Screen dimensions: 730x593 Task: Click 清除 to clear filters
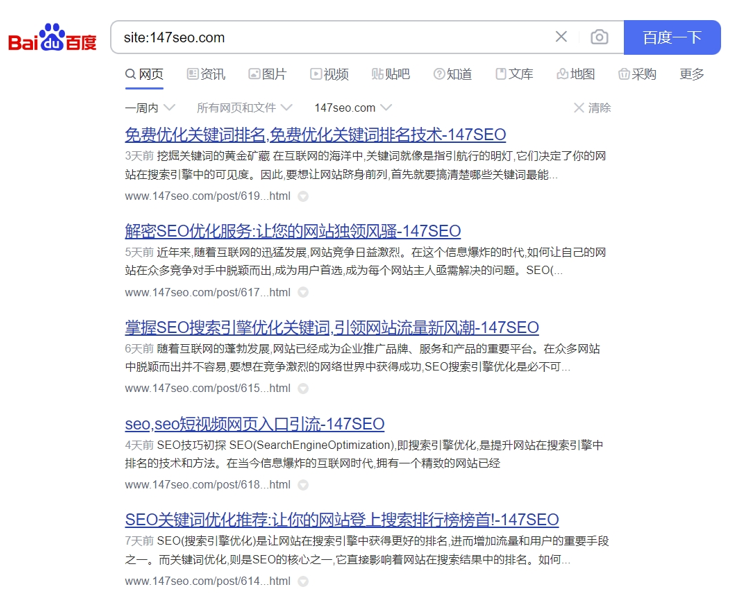pyautogui.click(x=592, y=108)
